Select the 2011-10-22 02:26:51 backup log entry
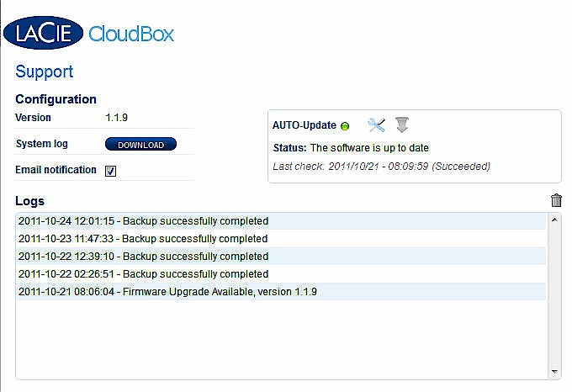This screenshot has width=572, height=392. click(281, 274)
